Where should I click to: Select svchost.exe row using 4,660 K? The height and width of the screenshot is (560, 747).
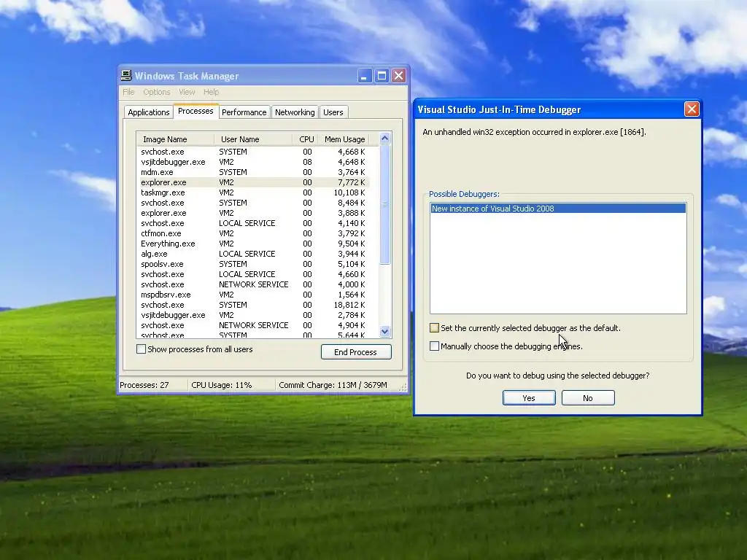pos(253,274)
